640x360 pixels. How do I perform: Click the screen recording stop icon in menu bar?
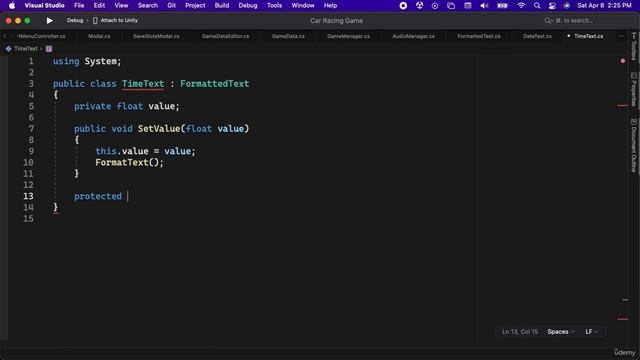[x=403, y=5]
